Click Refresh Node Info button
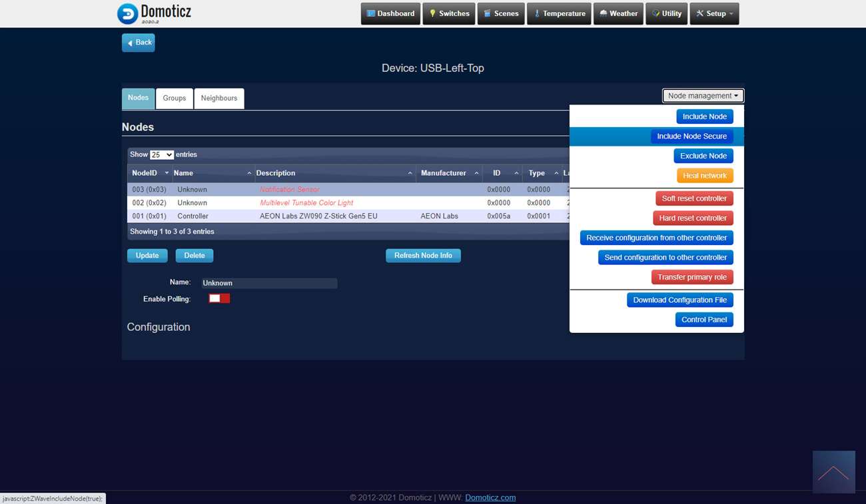This screenshot has width=866, height=504. click(x=423, y=256)
